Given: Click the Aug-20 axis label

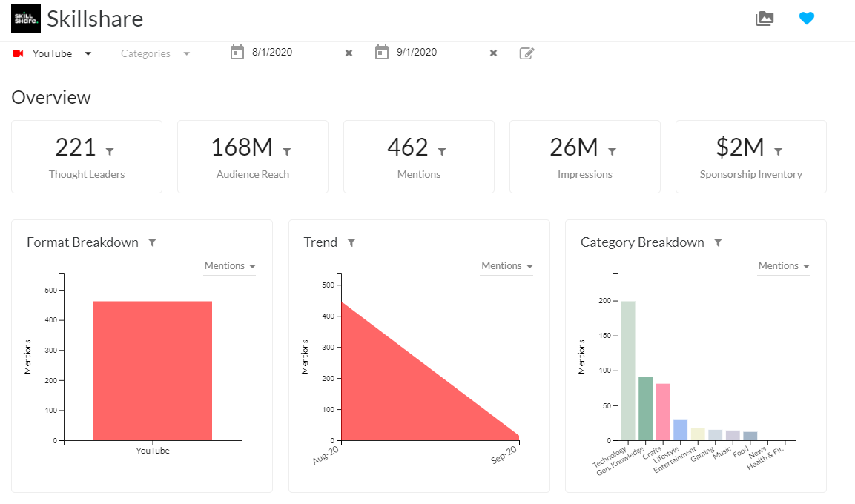Looking at the screenshot, I should pyautogui.click(x=326, y=456).
